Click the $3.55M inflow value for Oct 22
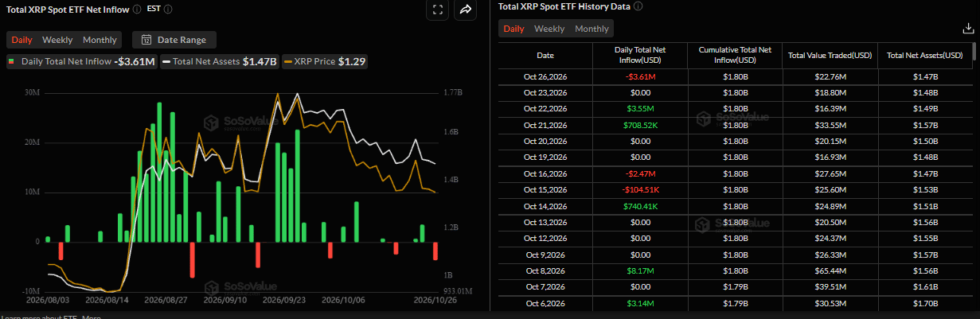The height and width of the screenshot is (319, 980). pos(640,109)
